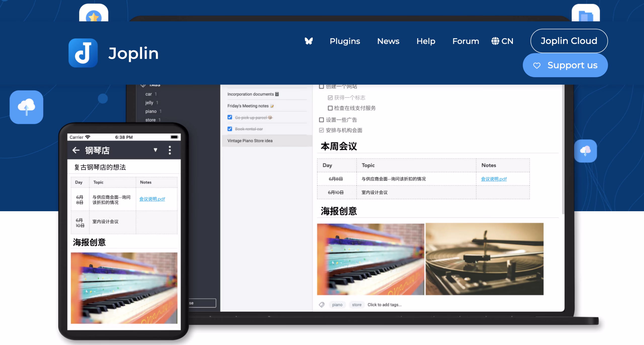Image resolution: width=644 pixels, height=345 pixels.
Task: Click the Joplin brand name
Action: tap(133, 54)
